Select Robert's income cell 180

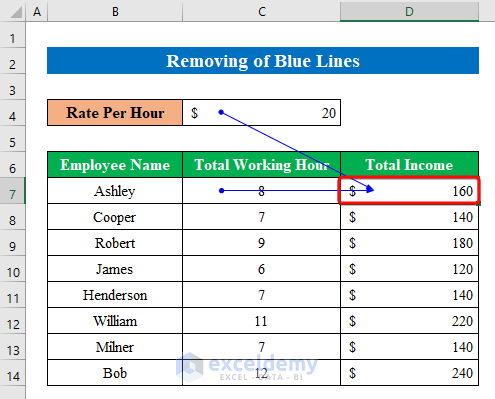tap(409, 243)
